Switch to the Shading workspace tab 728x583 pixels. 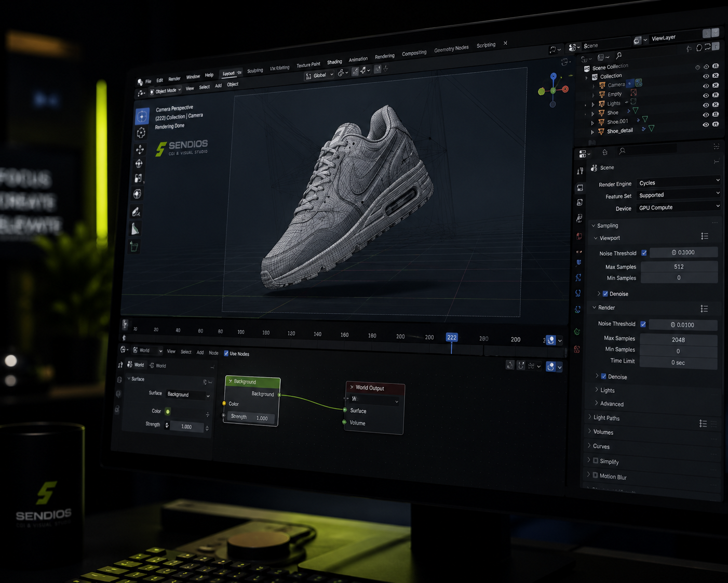[x=334, y=62]
